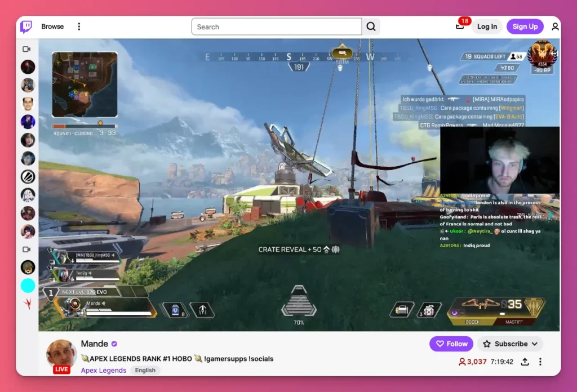
Task: Click the red Apex logo sidebar icon
Action: pyautogui.click(x=28, y=304)
